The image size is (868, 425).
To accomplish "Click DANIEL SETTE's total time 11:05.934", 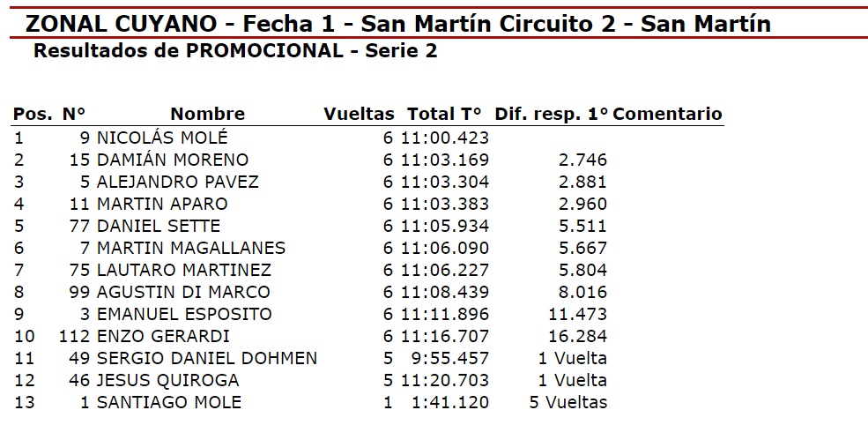I will coord(444,226).
